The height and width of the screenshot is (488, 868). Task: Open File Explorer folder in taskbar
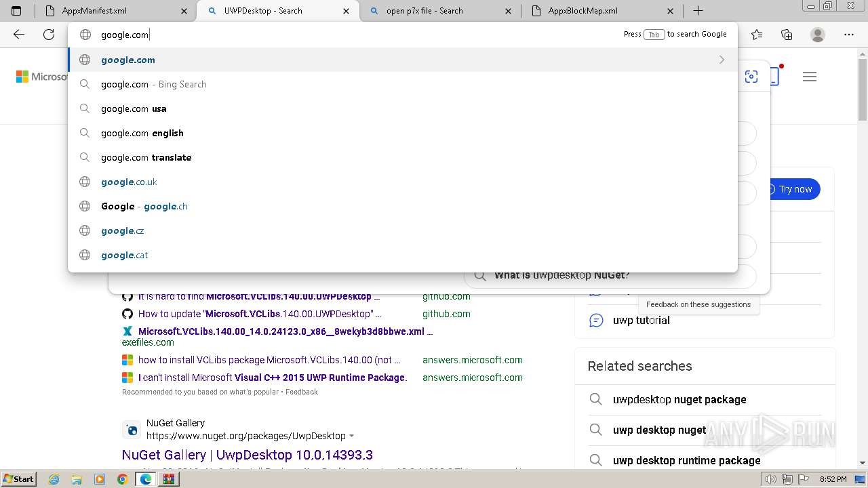click(x=77, y=479)
